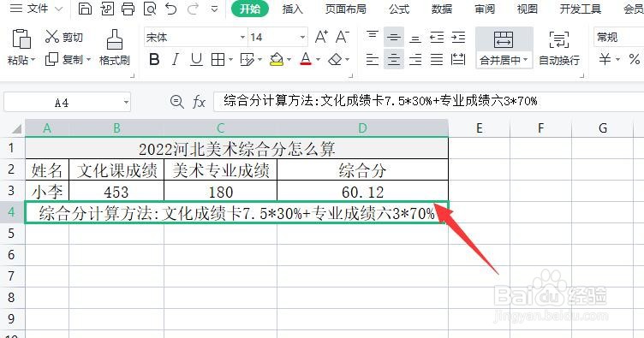Click the fill color bucket icon
The width and height of the screenshot is (644, 338).
[x=277, y=60]
